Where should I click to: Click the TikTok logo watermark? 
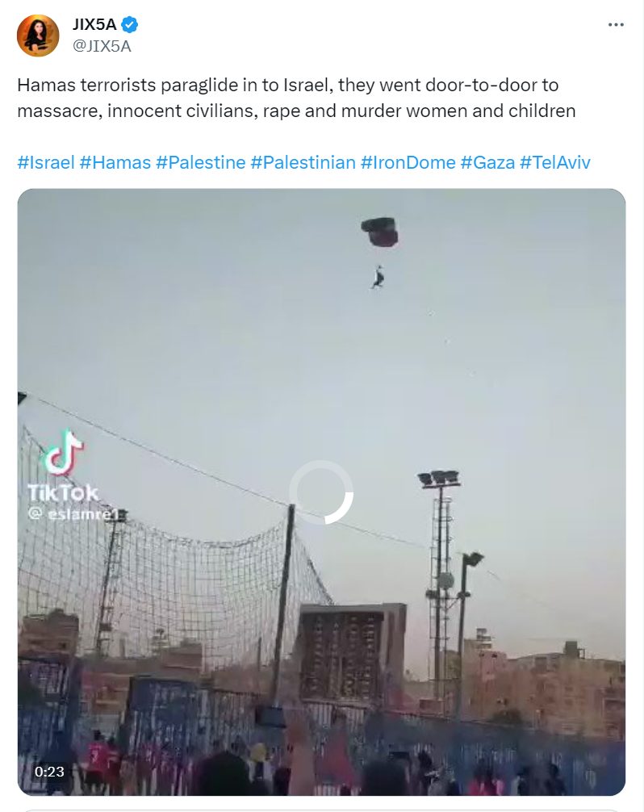click(63, 451)
